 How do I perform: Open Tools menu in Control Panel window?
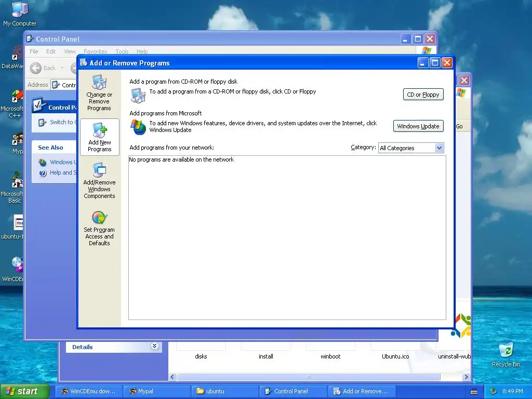(x=122, y=51)
